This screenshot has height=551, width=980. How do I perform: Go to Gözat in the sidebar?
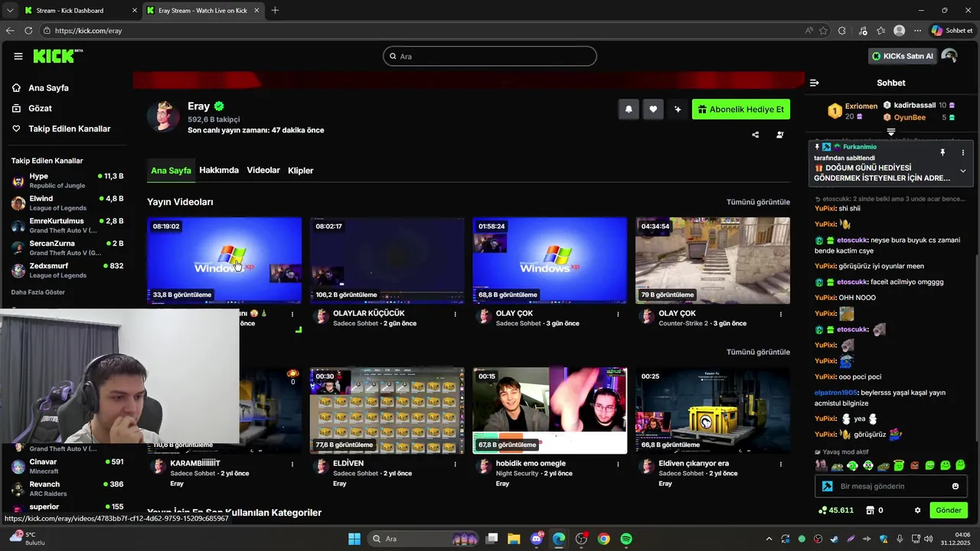pos(40,109)
